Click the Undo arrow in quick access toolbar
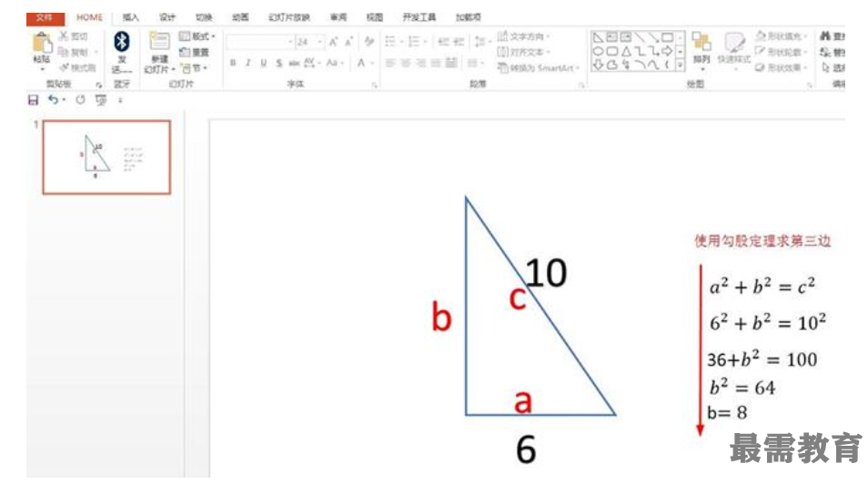The image size is (868, 484). click(x=53, y=100)
